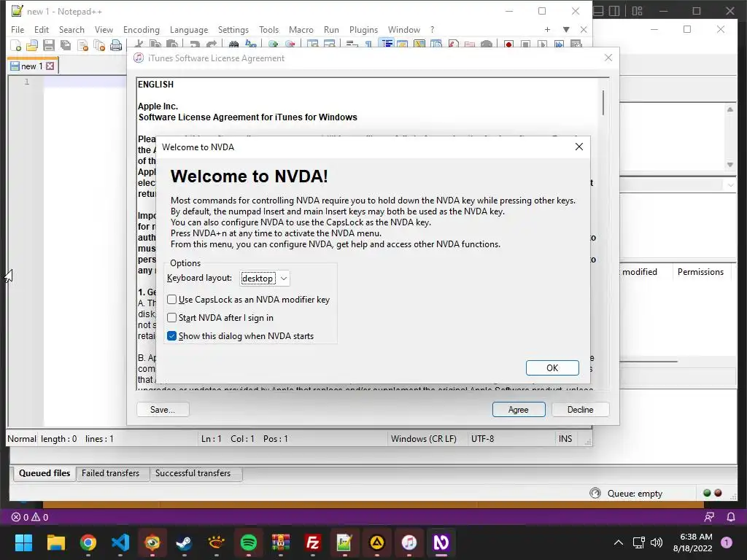Open VS Code notifications bell
Screen dimensions: 747x560
731,517
